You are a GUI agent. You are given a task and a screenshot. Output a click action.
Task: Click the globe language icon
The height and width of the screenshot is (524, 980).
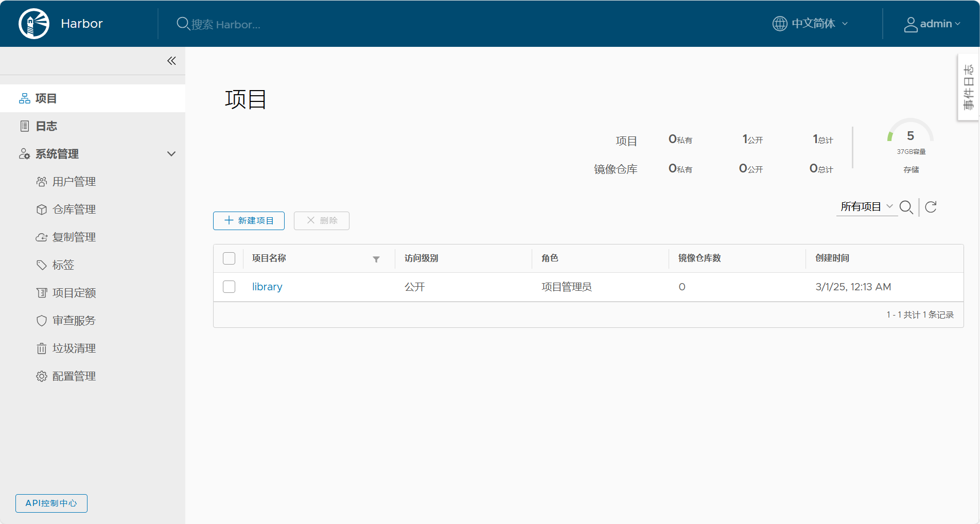click(780, 24)
